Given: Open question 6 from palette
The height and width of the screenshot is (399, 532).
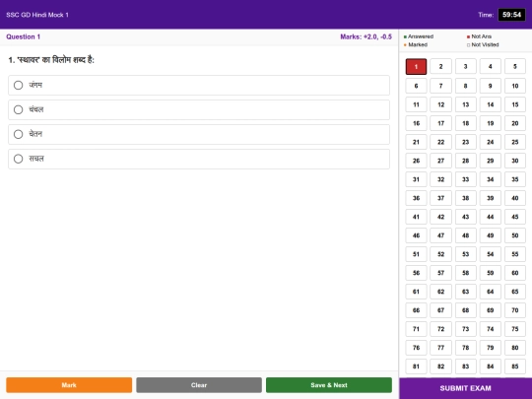Looking at the screenshot, I should [x=416, y=86].
